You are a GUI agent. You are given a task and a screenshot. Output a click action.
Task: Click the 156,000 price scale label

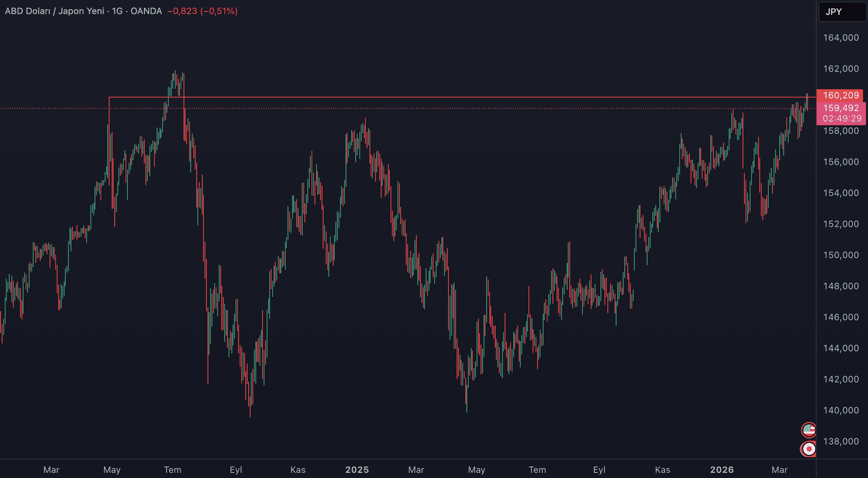841,162
